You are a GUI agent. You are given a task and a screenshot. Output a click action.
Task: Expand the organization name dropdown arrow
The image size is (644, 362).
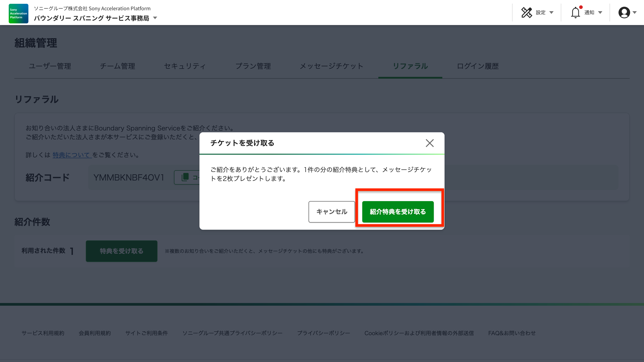tap(155, 18)
